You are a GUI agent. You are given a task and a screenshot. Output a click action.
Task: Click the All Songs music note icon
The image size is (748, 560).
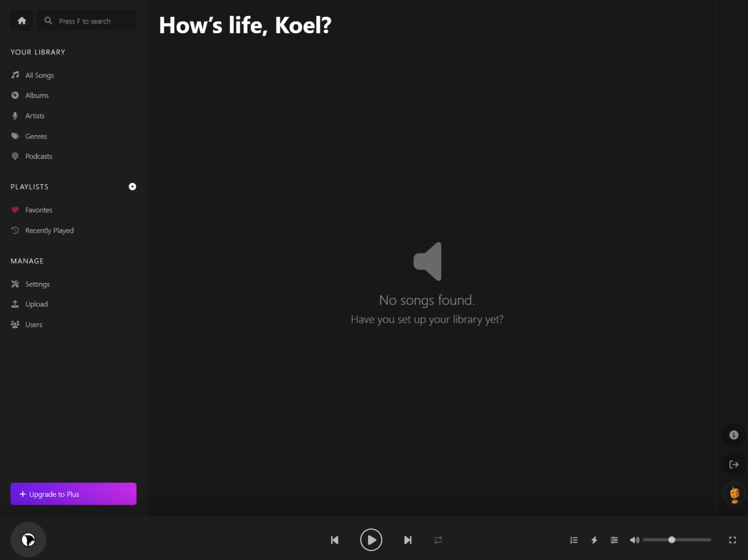coord(15,75)
